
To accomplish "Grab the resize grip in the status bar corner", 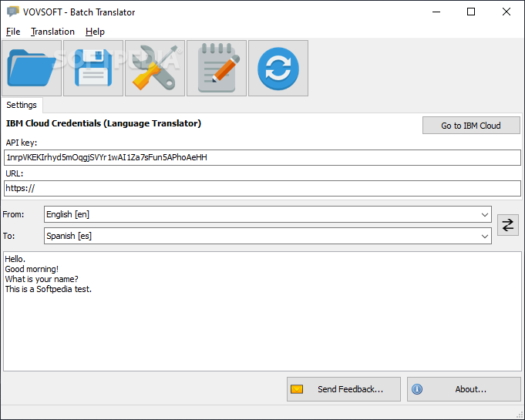I will click(520, 415).
